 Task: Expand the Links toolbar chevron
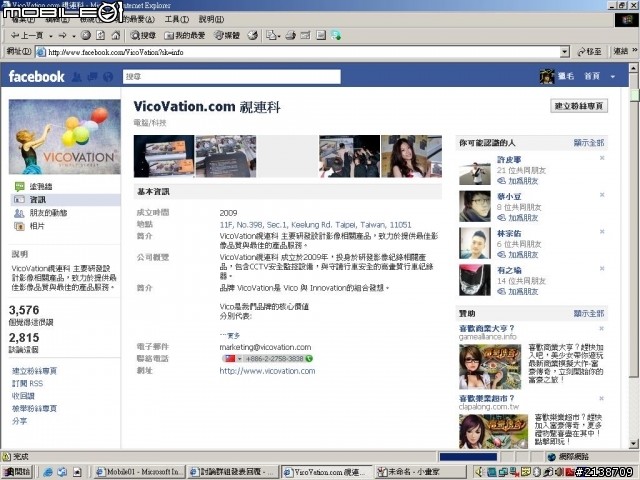(635, 50)
